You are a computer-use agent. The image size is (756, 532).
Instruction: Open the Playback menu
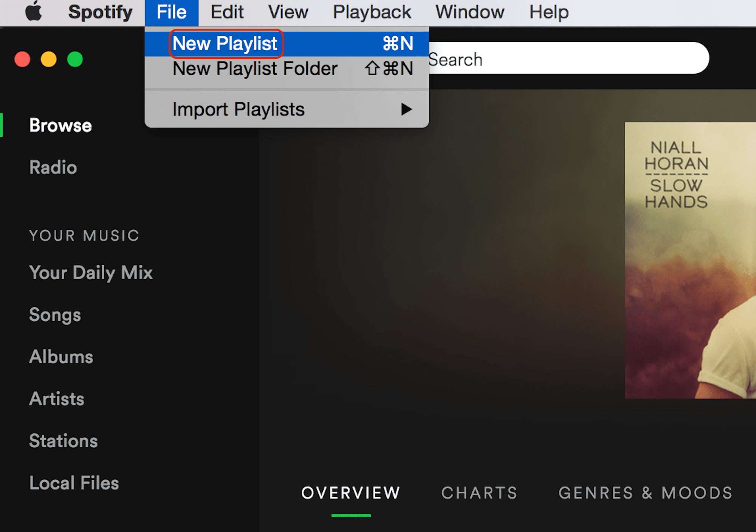372,12
